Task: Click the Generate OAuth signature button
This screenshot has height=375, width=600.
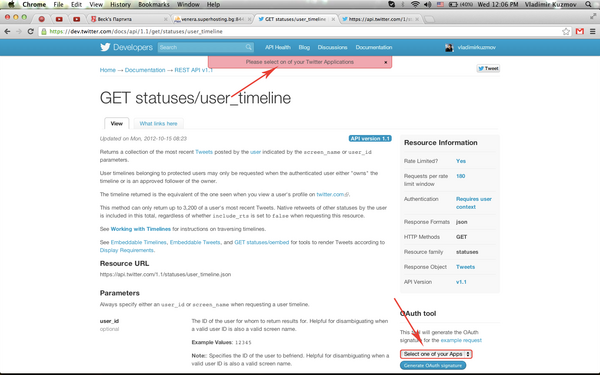Action: 433,365
